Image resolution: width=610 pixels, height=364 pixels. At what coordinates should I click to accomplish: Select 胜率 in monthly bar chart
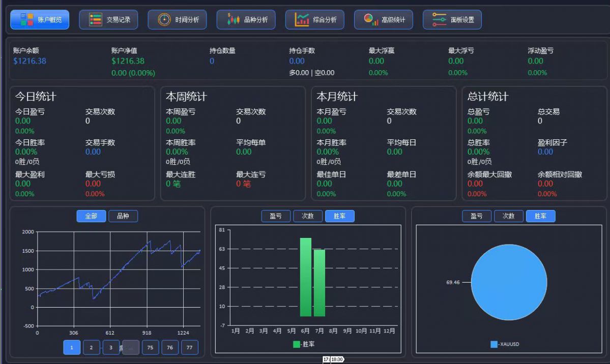pos(340,216)
